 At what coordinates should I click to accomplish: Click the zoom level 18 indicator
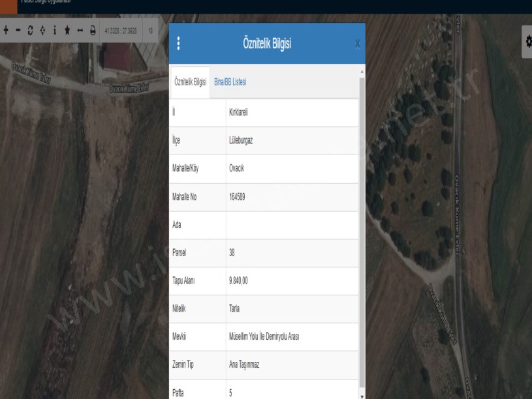(x=150, y=31)
